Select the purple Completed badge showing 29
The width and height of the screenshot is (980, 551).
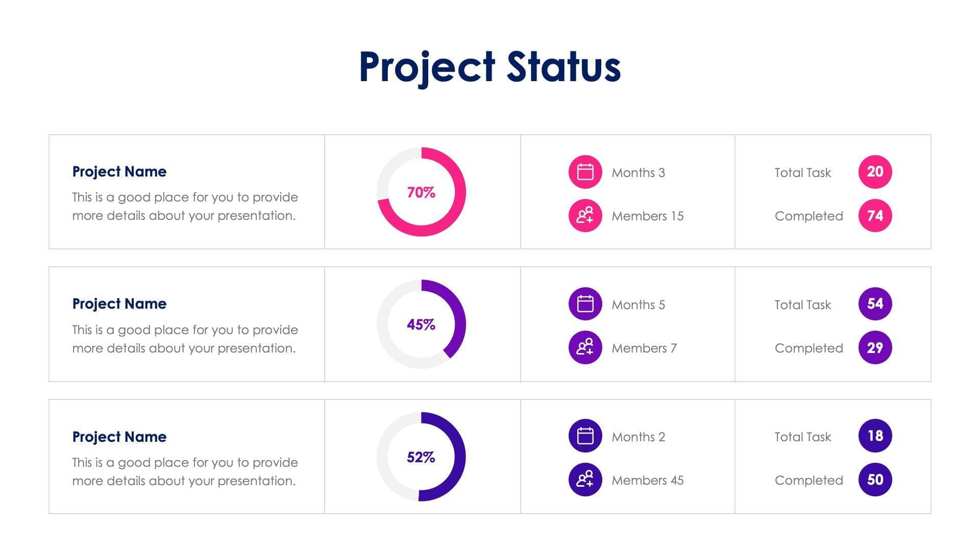click(x=875, y=347)
